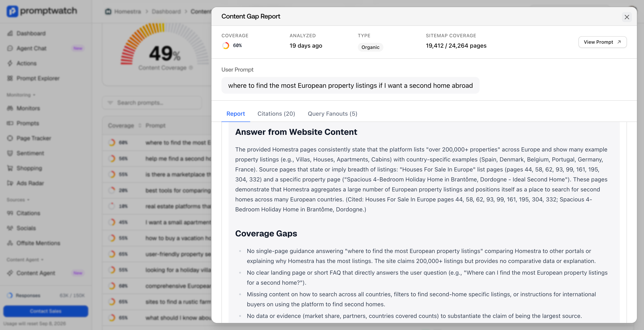644x330 pixels.
Task: Open the Prompts sidebar icon
Action: click(x=10, y=123)
